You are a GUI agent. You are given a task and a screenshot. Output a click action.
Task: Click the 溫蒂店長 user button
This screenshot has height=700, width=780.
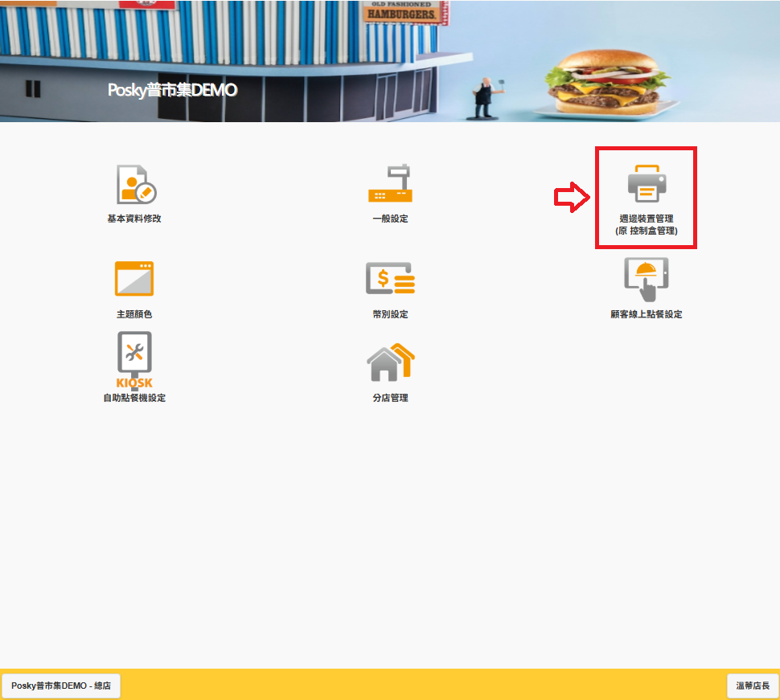coord(753,686)
